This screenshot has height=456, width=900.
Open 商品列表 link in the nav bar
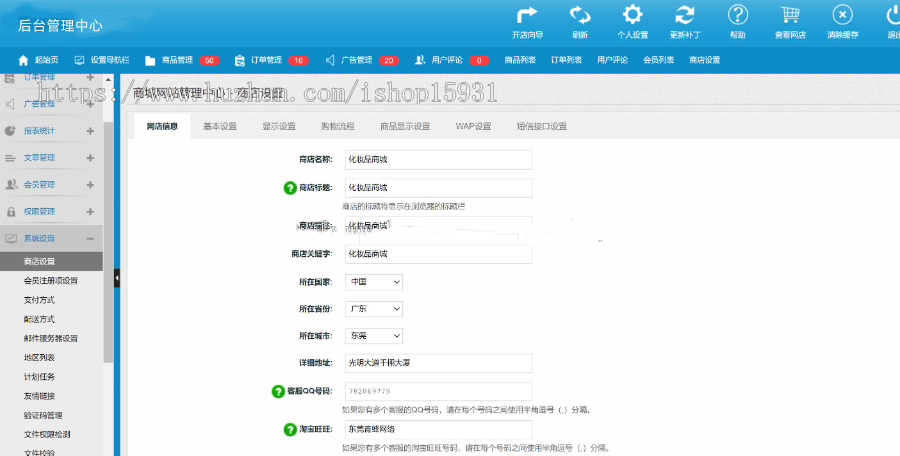click(520, 60)
